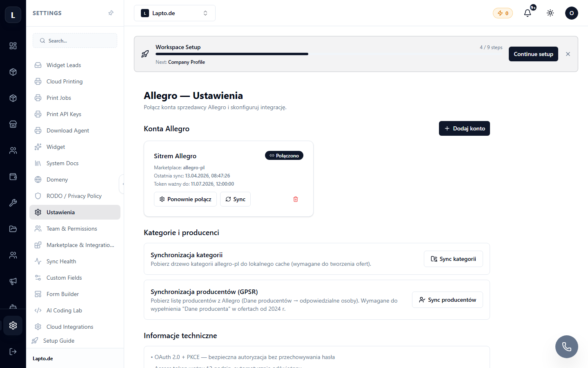This screenshot has width=588, height=368.
Task: Open the megaphone marketing icon in left rail
Action: (x=13, y=281)
